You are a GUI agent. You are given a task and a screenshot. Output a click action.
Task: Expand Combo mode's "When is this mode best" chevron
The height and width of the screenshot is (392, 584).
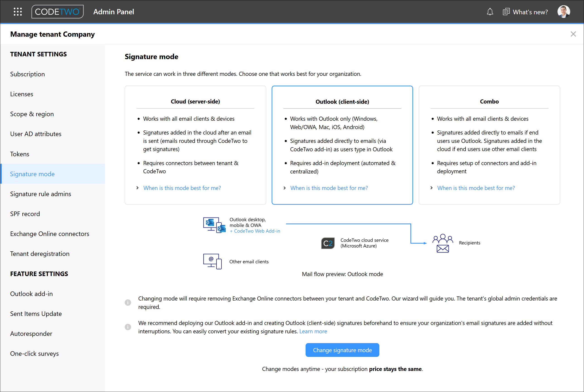[x=431, y=188]
